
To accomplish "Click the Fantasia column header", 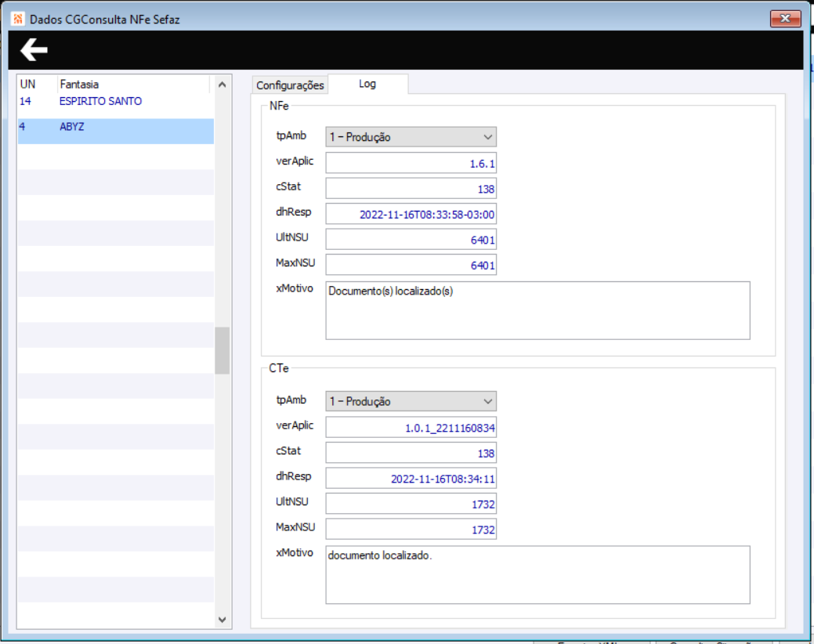I will pyautogui.click(x=134, y=84).
